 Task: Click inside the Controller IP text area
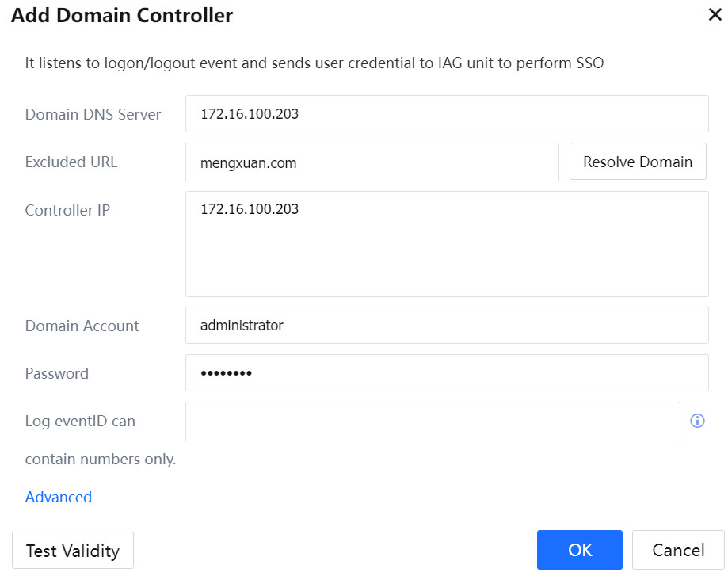(x=447, y=244)
